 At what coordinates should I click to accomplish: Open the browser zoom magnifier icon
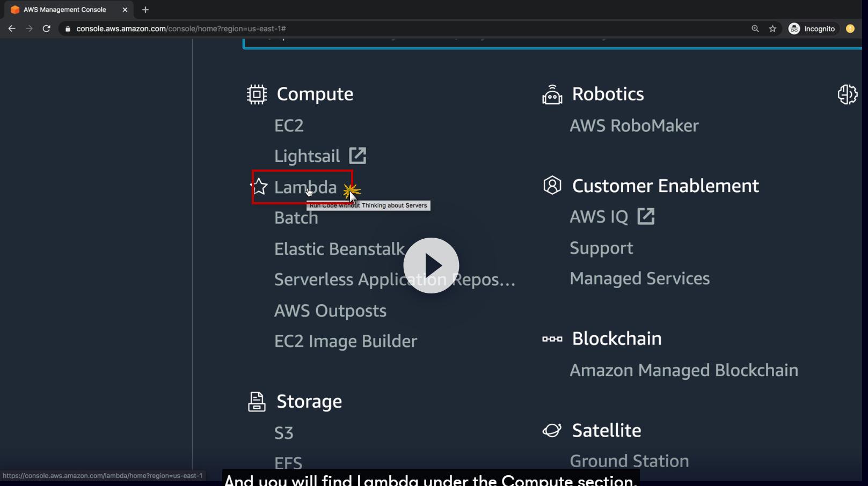point(755,29)
